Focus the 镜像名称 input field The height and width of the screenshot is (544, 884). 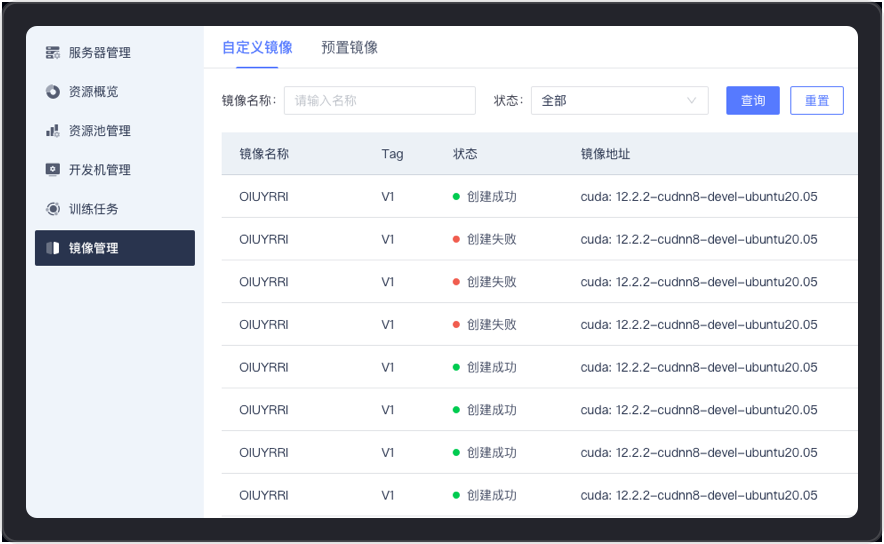(379, 101)
